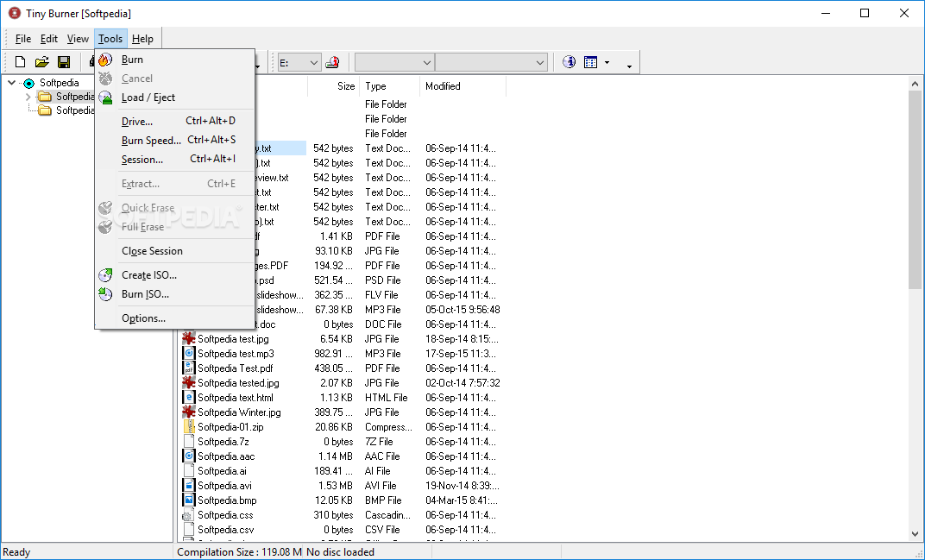Choose Burn from the Tools menu
Image resolution: width=925 pixels, height=560 pixels.
(x=174, y=60)
